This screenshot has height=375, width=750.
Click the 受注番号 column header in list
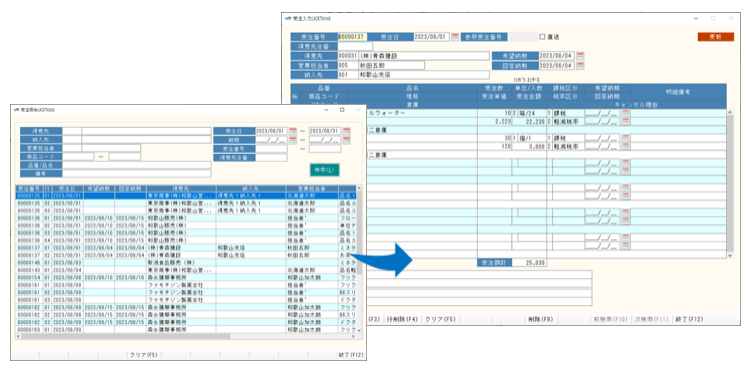tap(30, 188)
